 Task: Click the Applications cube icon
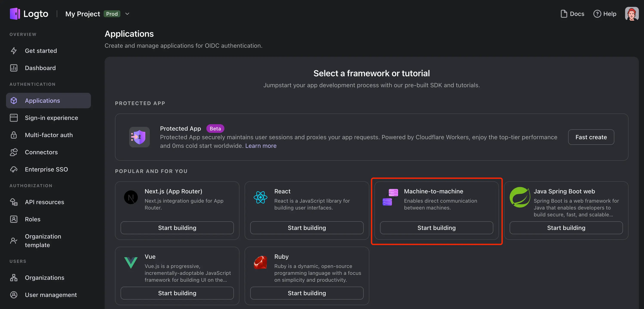[x=14, y=101]
